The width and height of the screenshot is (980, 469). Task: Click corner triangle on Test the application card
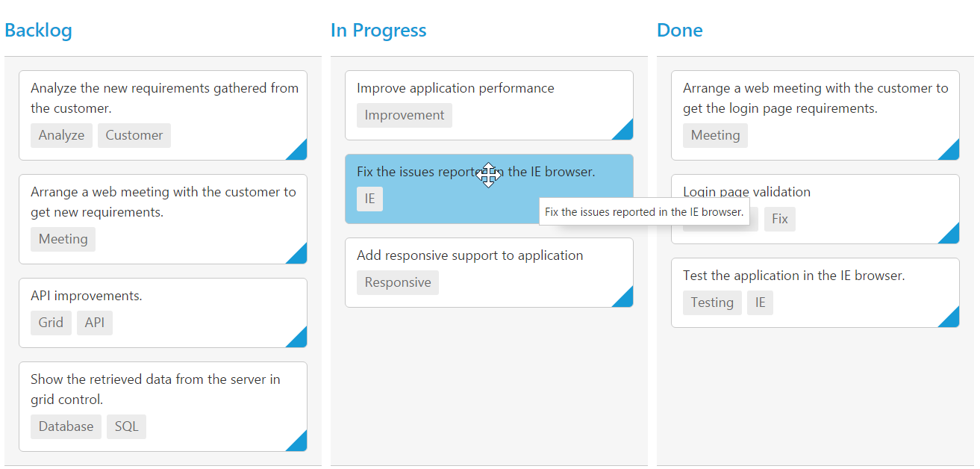click(x=952, y=320)
